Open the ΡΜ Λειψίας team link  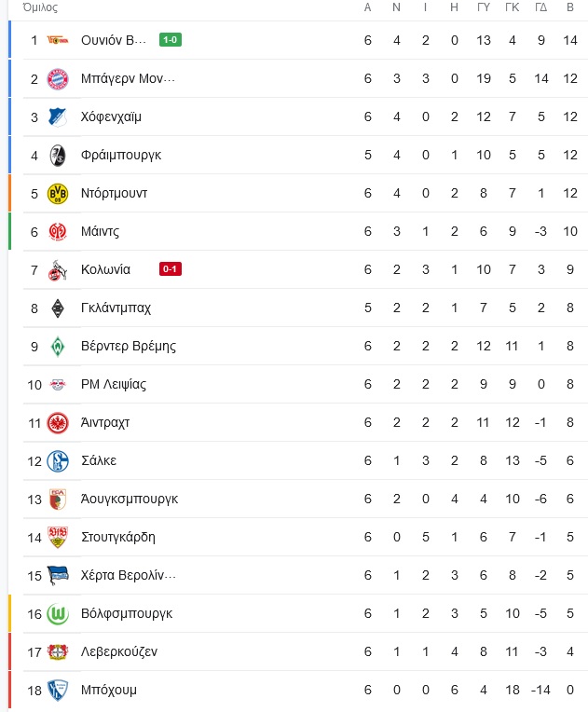114,385
